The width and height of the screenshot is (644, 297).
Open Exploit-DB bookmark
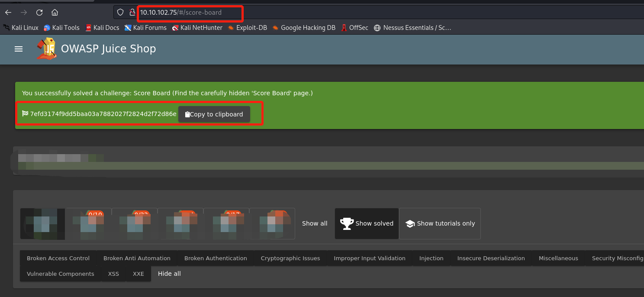click(247, 28)
